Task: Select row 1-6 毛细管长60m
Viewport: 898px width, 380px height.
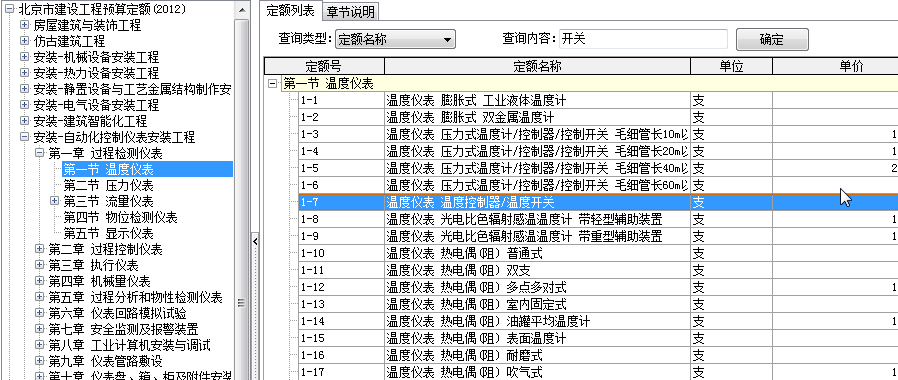Action: point(598,185)
